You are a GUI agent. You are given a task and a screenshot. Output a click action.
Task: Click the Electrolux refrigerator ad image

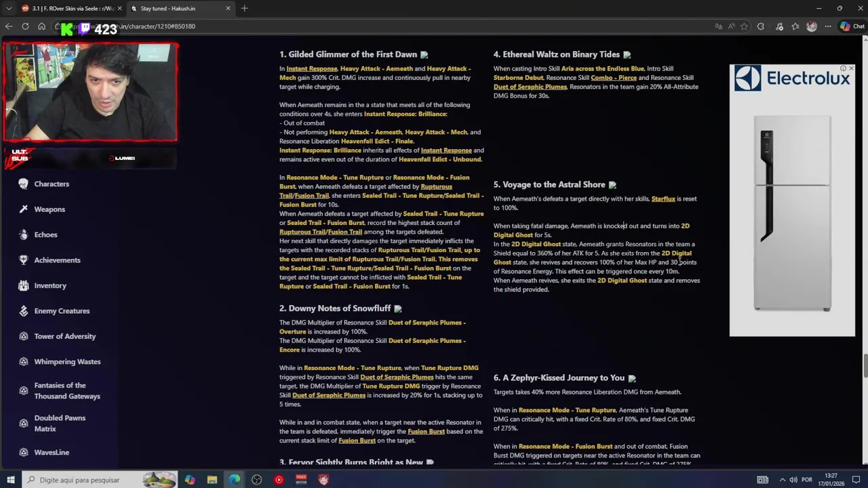pos(792,213)
